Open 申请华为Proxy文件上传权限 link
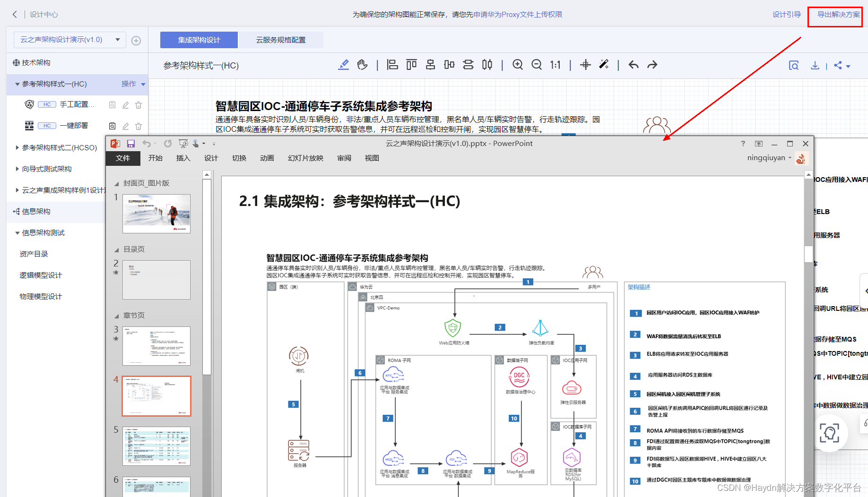This screenshot has width=868, height=497. pyautogui.click(x=518, y=15)
